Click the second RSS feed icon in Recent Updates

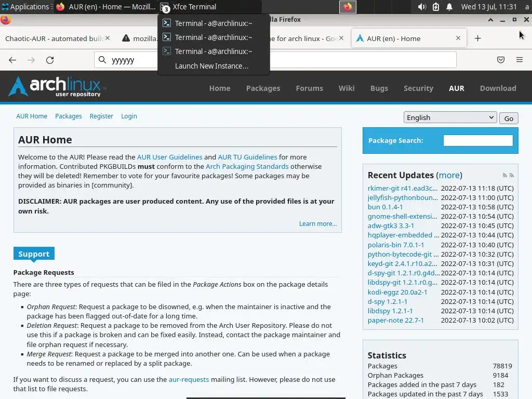click(x=512, y=176)
